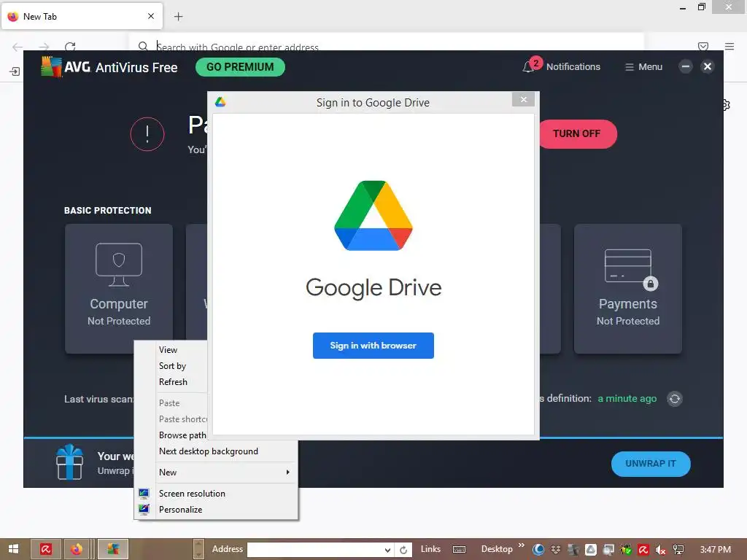
Task: Click the red TURN OFF button
Action: [x=576, y=134]
